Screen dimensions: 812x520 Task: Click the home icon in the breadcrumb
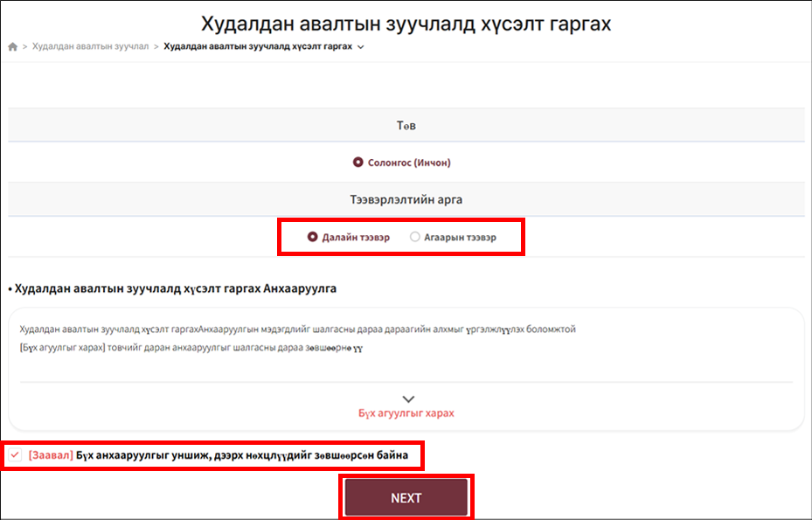point(13,46)
